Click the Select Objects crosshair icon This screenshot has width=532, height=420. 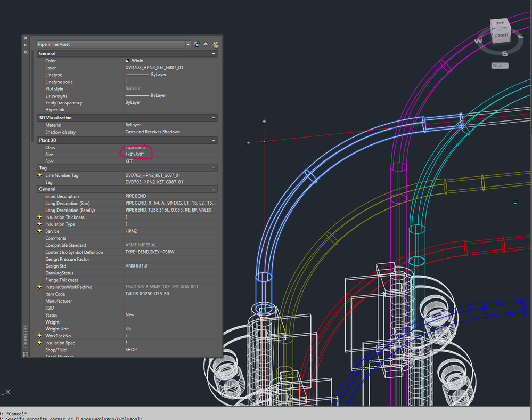pos(206,44)
